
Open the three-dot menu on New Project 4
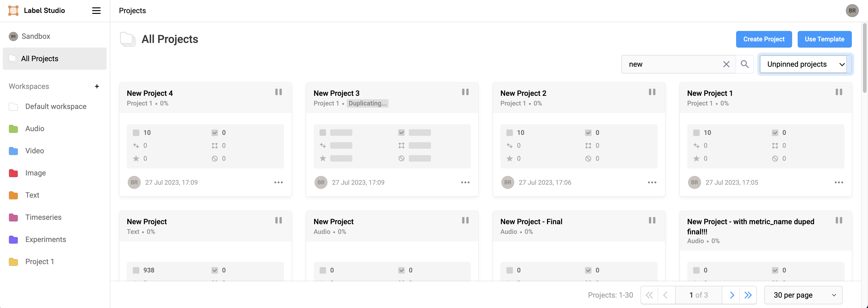click(278, 182)
